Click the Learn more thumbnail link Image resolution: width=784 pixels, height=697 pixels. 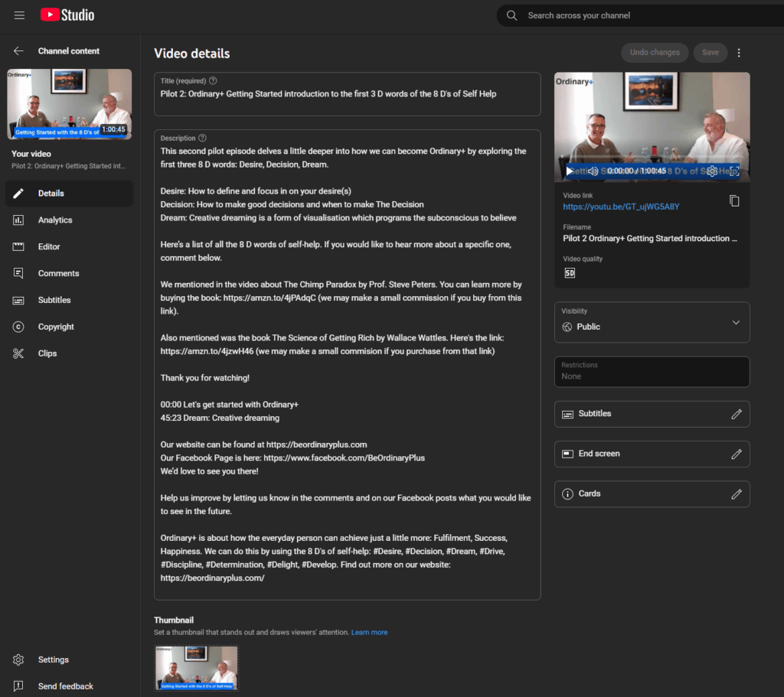[369, 632]
